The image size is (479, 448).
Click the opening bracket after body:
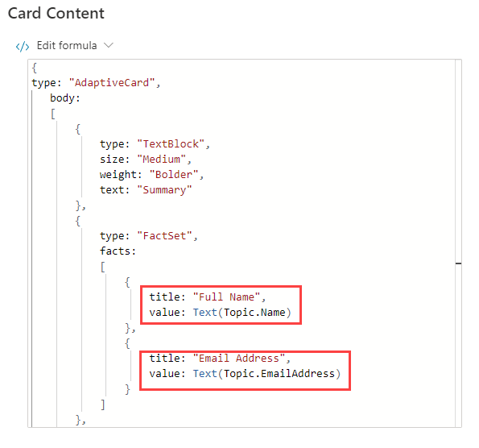pos(53,114)
